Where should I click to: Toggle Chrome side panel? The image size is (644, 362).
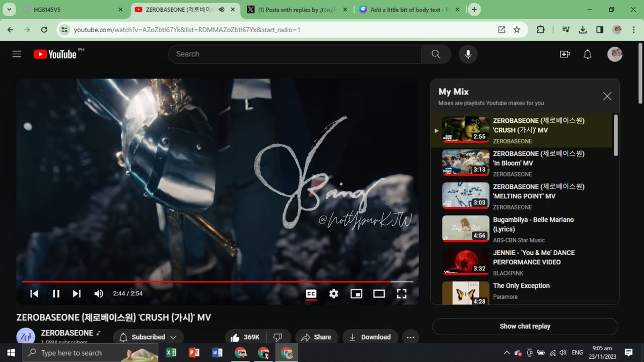pos(600,29)
